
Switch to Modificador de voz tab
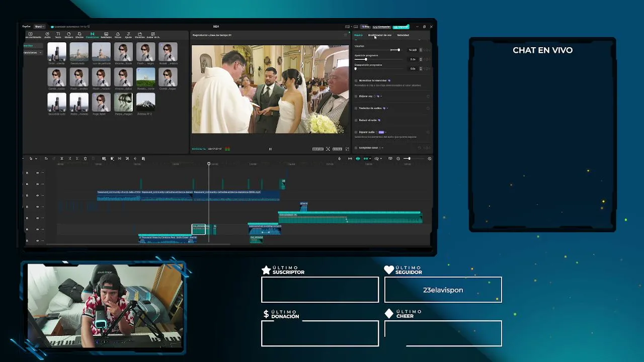pos(380,35)
